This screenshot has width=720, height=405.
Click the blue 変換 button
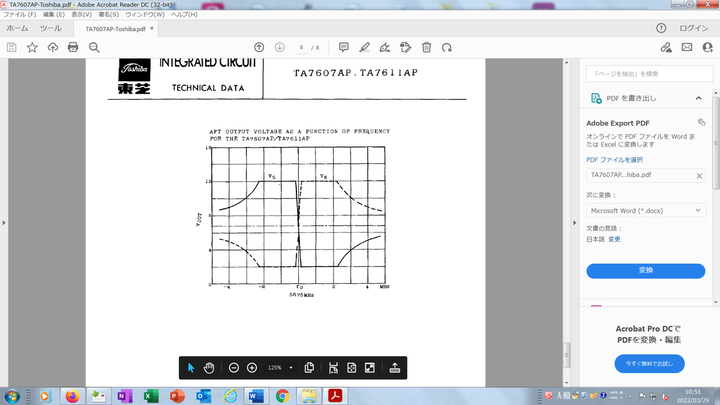coord(645,270)
